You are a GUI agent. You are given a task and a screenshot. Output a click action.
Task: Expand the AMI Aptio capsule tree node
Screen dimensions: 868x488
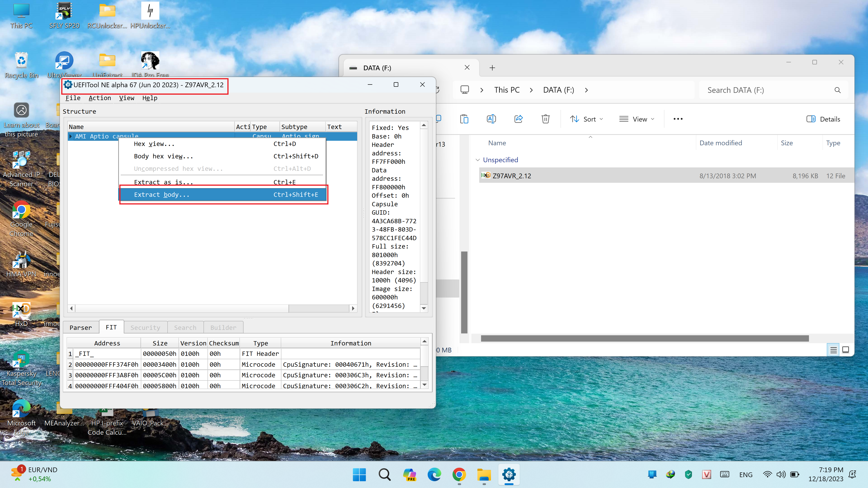tap(71, 136)
